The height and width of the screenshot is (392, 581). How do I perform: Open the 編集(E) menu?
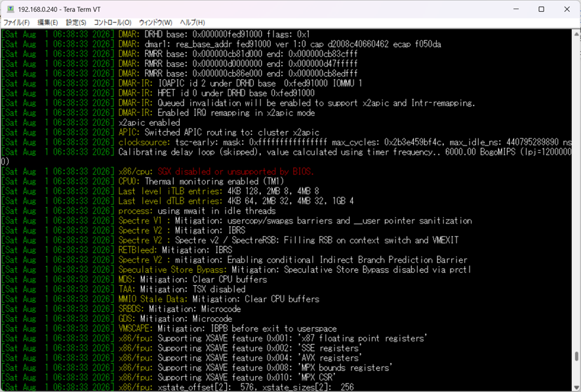(47, 22)
